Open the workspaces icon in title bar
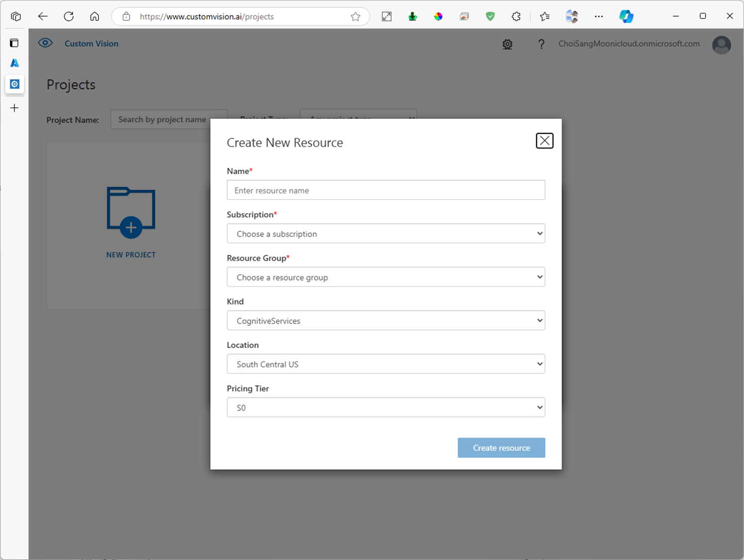The height and width of the screenshot is (560, 744). coord(16,16)
